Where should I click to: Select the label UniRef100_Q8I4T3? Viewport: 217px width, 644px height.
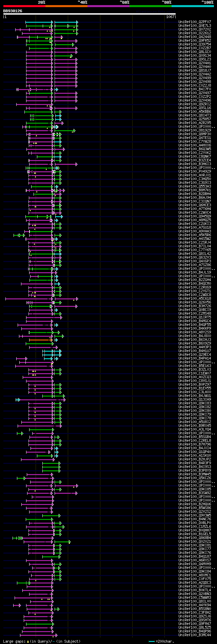click(x=195, y=116)
